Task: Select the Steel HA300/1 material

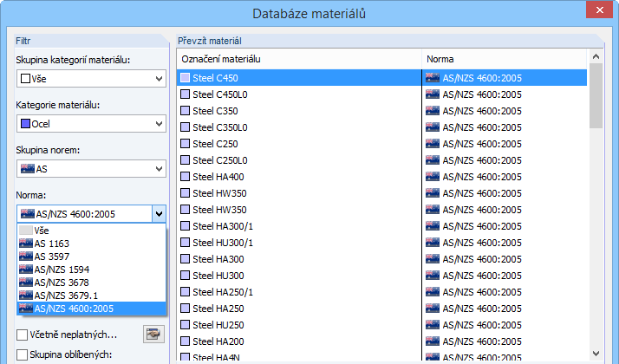Action: click(381, 226)
